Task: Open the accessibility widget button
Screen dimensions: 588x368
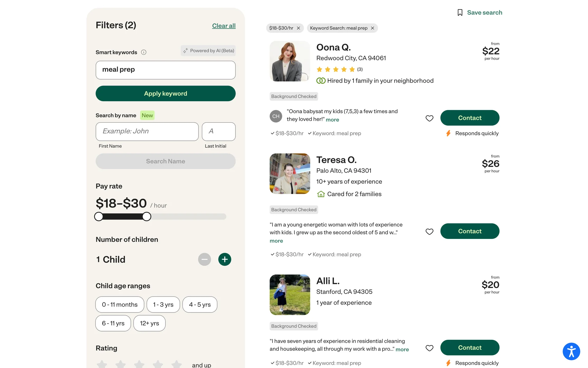Action: pos(571,351)
